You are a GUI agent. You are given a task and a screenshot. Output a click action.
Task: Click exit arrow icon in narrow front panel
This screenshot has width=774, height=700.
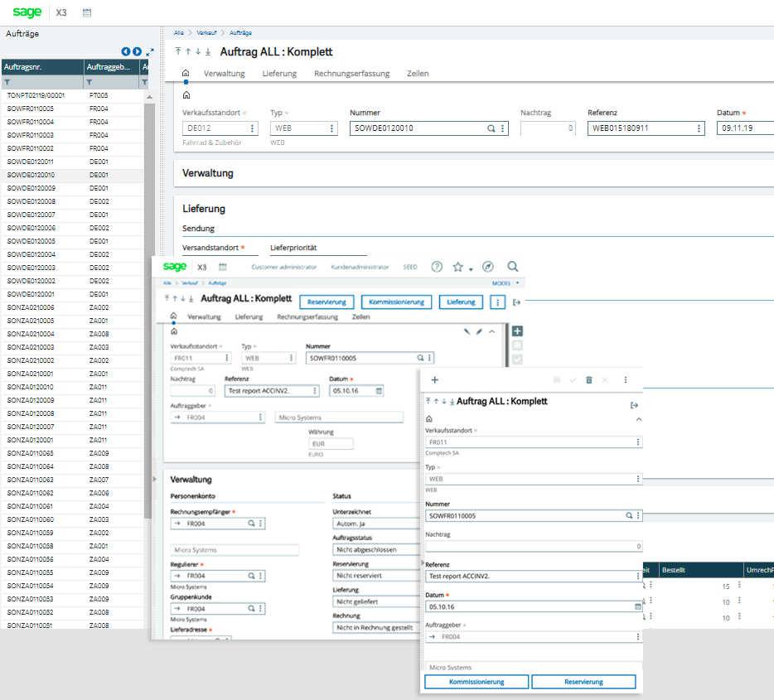tap(634, 405)
